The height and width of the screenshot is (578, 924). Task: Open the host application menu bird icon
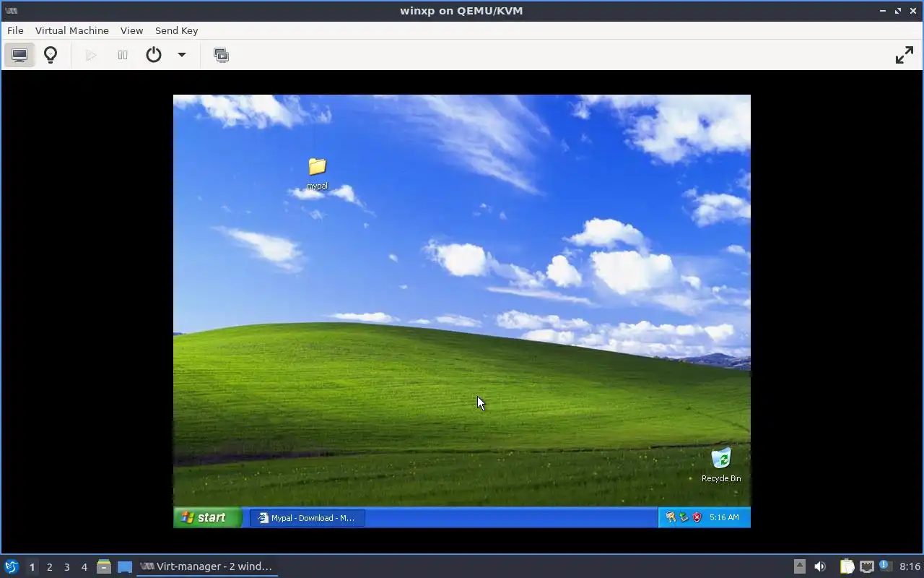click(x=12, y=566)
